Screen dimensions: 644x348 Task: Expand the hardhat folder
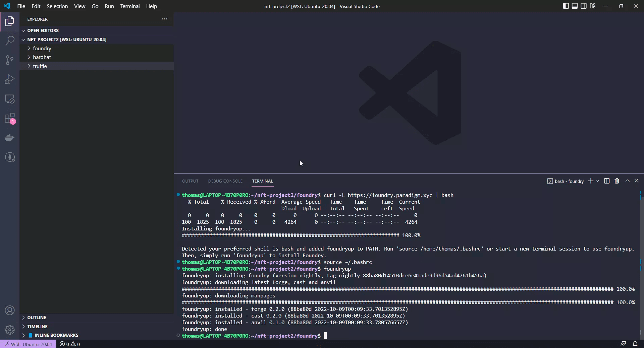tap(97, 57)
